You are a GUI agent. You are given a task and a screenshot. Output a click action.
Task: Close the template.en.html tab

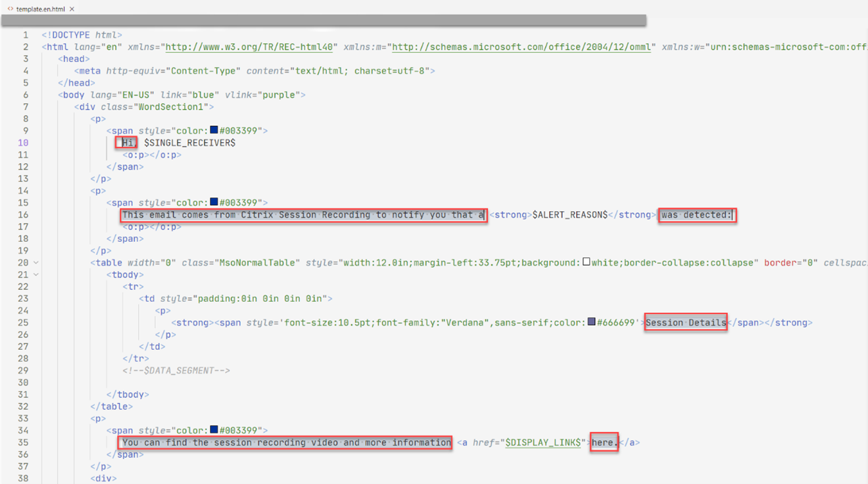pyautogui.click(x=72, y=9)
